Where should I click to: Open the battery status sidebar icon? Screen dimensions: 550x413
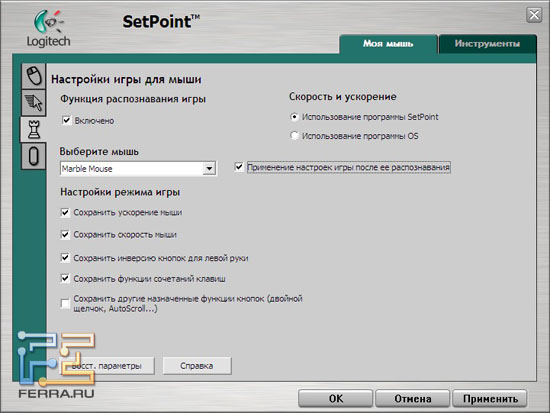pos(34,156)
